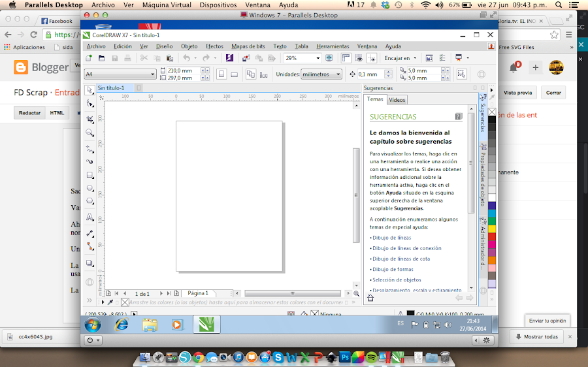Pick the red swatch in color palette

coord(491,236)
